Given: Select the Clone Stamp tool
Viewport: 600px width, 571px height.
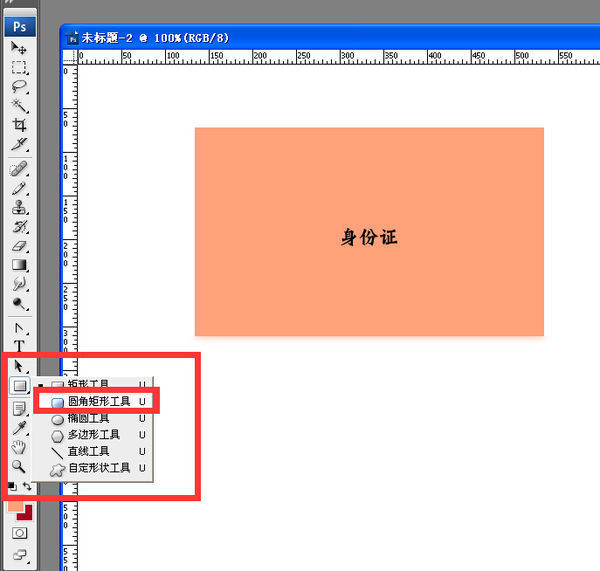Looking at the screenshot, I should (19, 207).
